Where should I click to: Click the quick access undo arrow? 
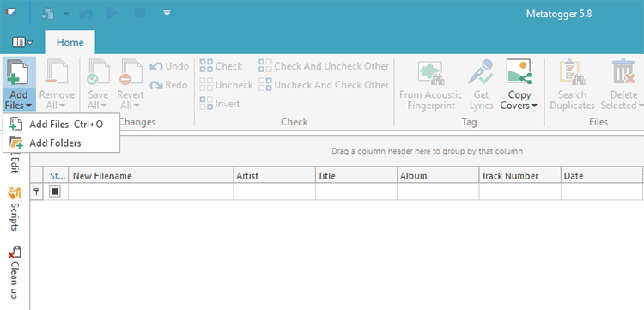coord(85,14)
